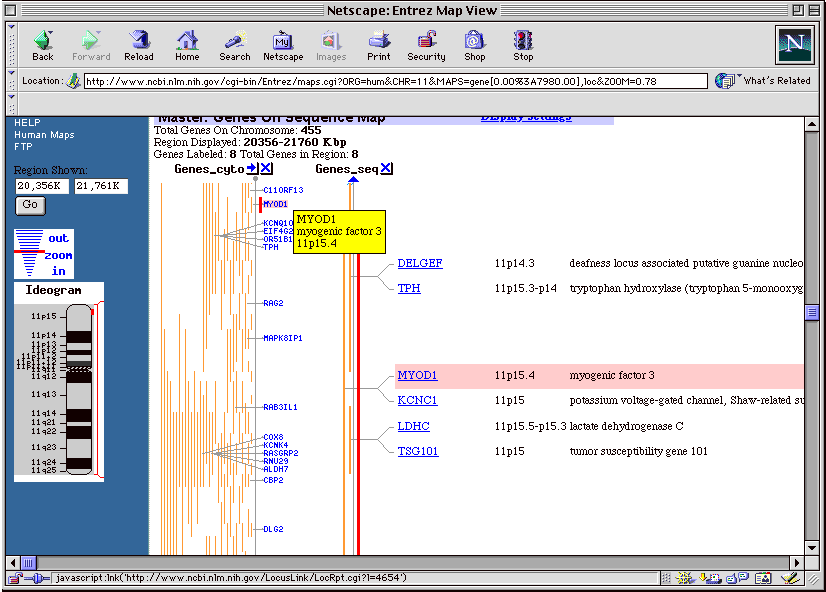Open Navigator from the component bar
Screen dimensions: 826x592
pyautogui.click(x=685, y=578)
